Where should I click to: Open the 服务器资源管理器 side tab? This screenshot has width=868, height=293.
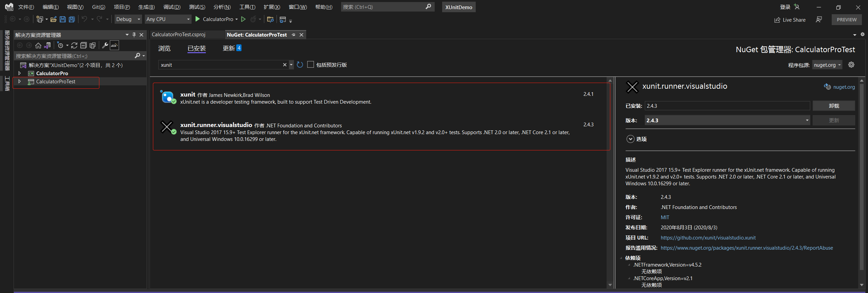point(7,50)
